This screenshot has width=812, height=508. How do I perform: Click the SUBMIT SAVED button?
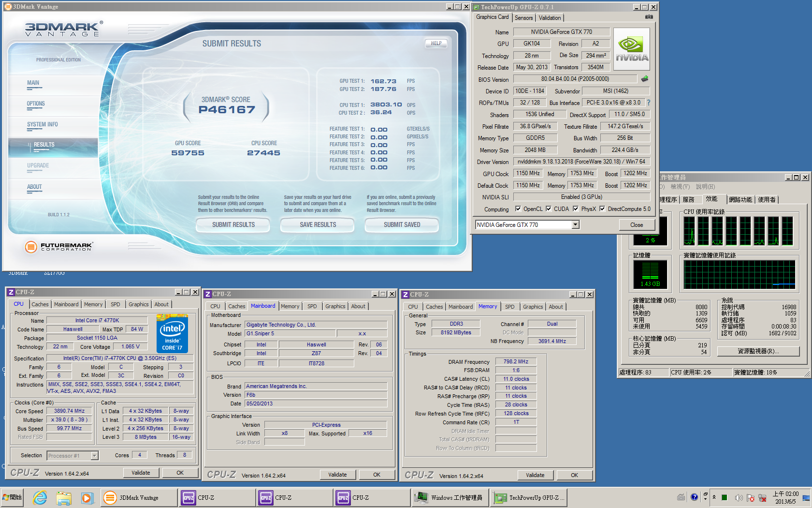coord(402,224)
